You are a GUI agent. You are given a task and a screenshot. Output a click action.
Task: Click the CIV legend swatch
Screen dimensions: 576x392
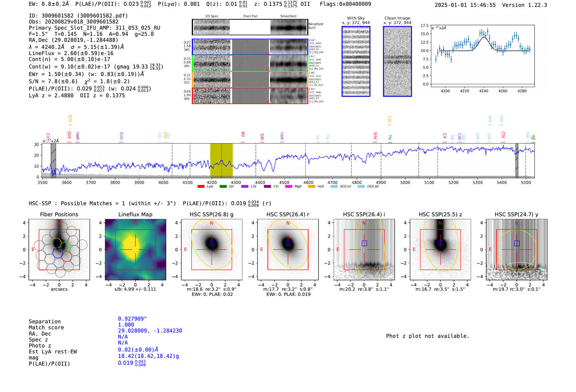click(x=245, y=186)
